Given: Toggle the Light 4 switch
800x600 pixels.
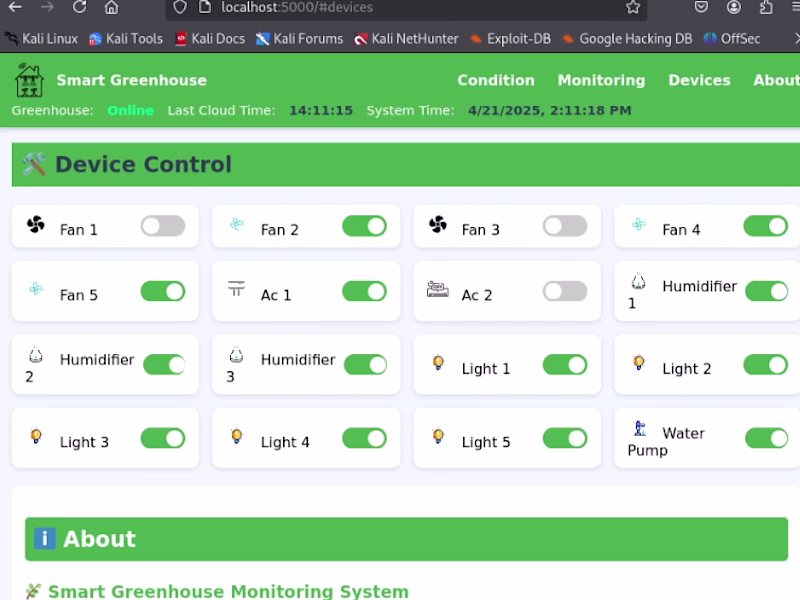Looking at the screenshot, I should pyautogui.click(x=364, y=438).
